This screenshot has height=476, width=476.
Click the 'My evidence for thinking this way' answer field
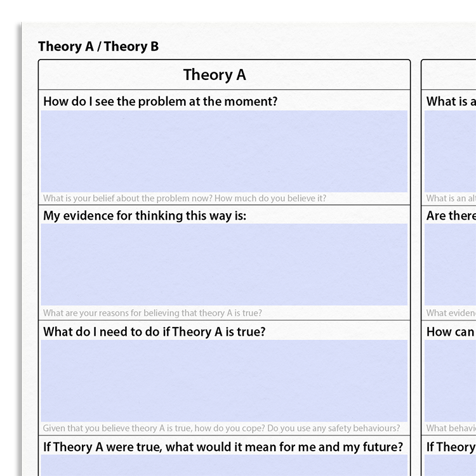pos(224,265)
